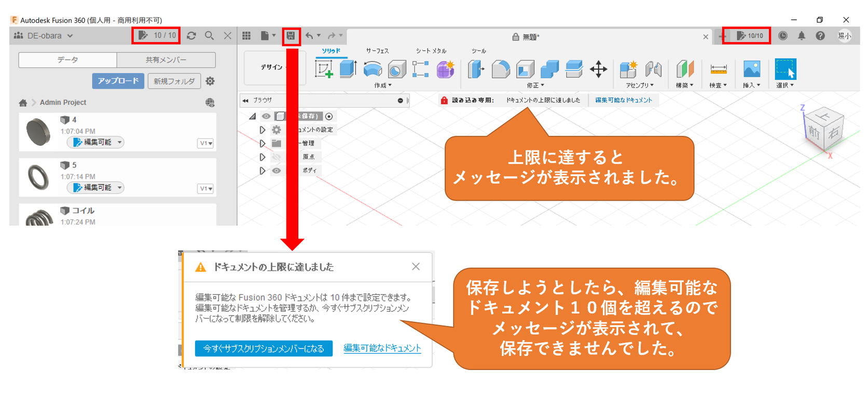Switch to the ソリッド tab
The image size is (868, 398).
331,51
